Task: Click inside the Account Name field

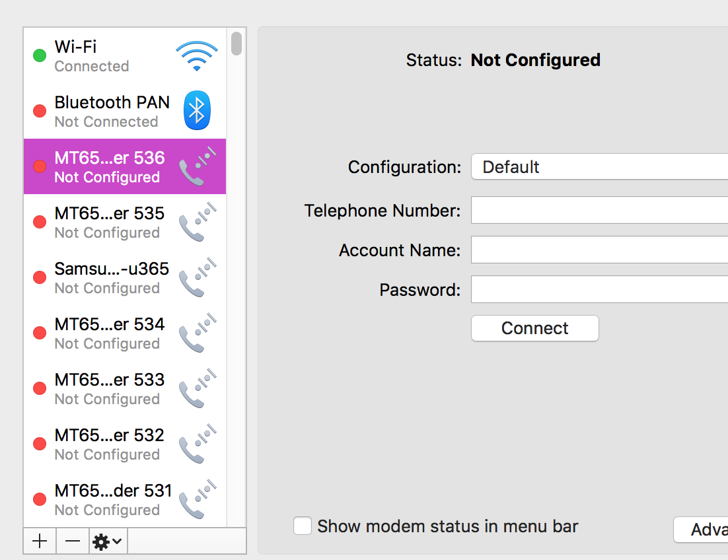Action: click(595, 250)
